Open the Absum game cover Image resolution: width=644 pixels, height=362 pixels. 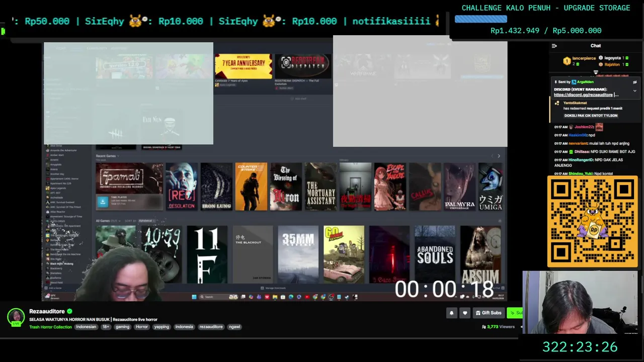pos(480,254)
